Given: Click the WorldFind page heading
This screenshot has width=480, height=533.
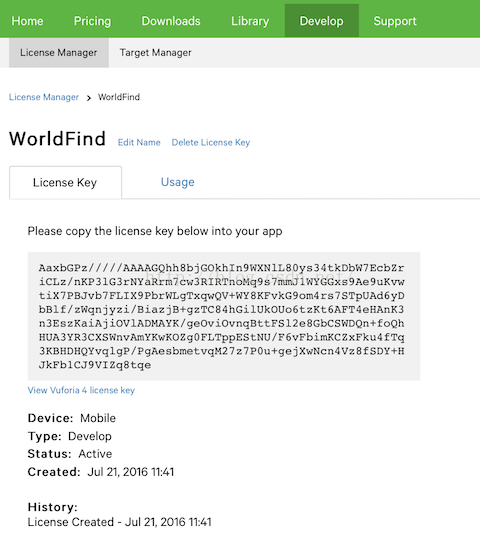Looking at the screenshot, I should point(57,139).
